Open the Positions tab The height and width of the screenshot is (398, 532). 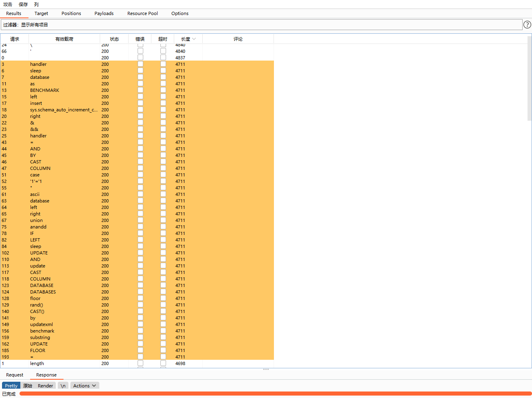[71, 13]
